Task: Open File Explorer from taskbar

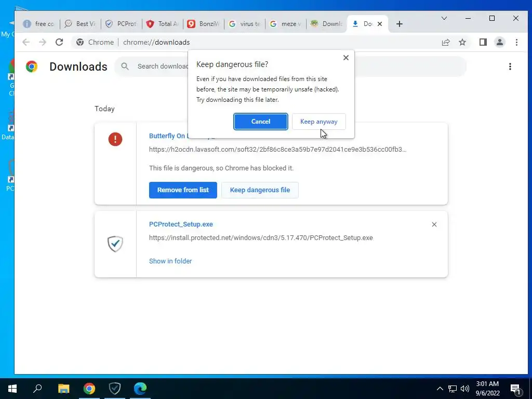Action: 63,389
